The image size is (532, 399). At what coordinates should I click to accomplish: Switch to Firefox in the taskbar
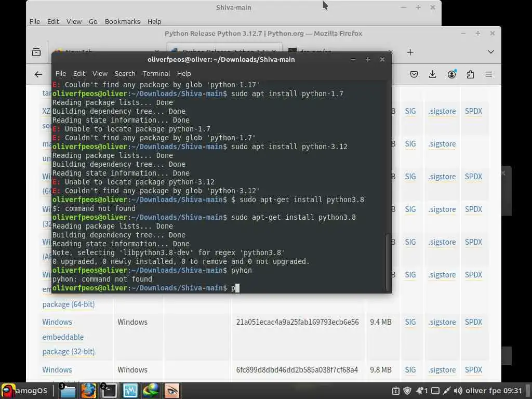[x=88, y=391]
